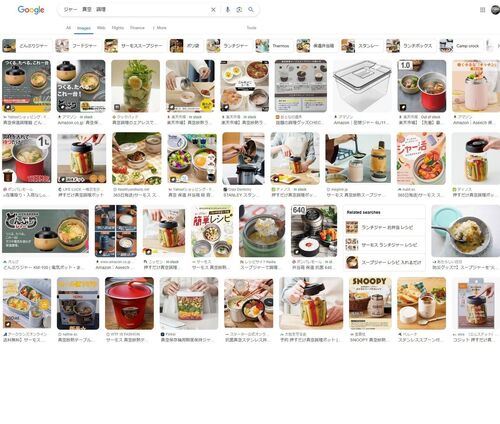
Task: Clear the search box text
Action: 213,10
